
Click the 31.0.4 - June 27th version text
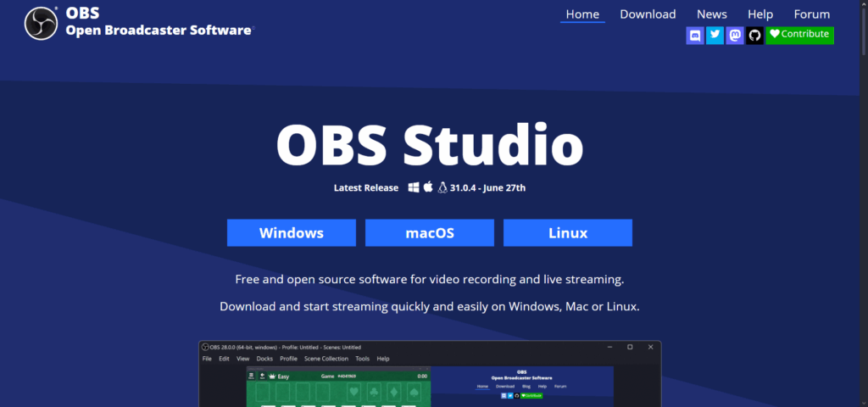(x=487, y=187)
